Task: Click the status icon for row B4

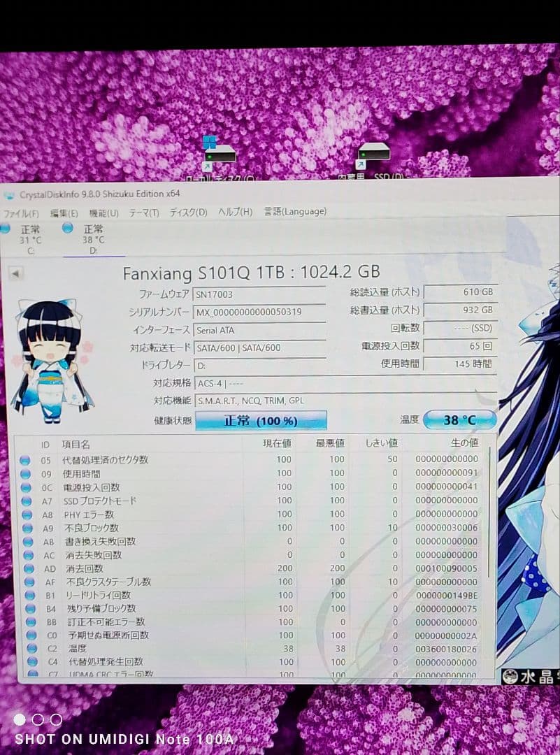Action: (30, 609)
